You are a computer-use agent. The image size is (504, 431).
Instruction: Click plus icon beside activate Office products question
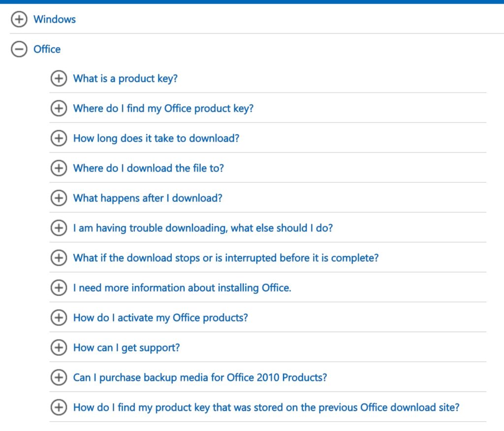tap(59, 317)
